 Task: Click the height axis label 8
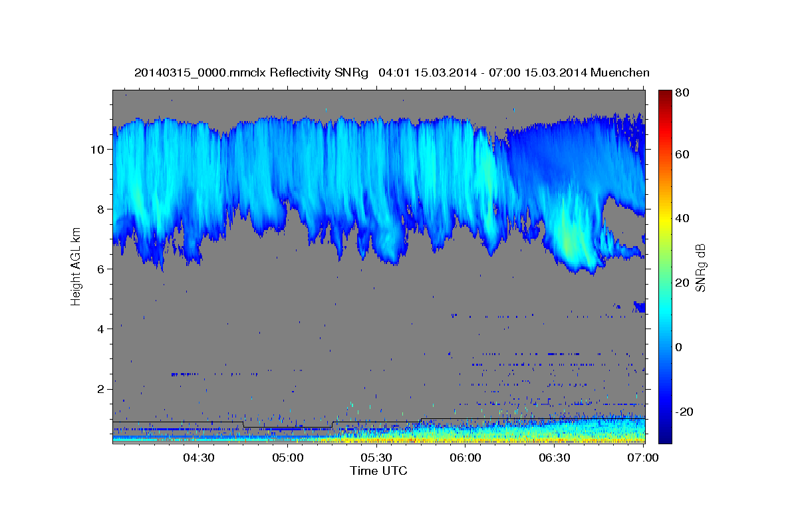[101, 209]
